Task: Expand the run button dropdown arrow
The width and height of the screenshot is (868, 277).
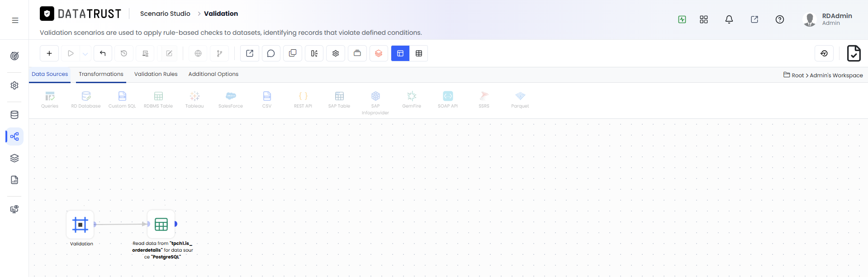Action: click(85, 53)
